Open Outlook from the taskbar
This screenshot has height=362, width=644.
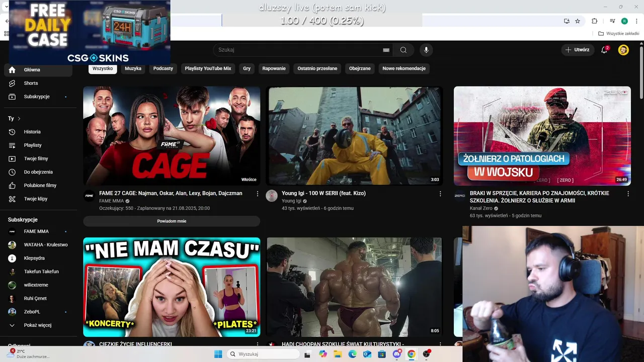click(x=367, y=354)
